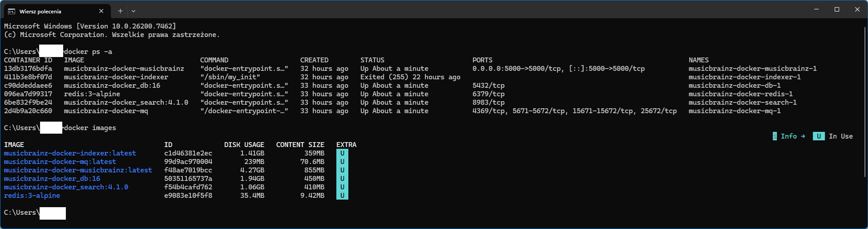Click the blue redis:3-alpine image link
This screenshot has height=229, width=868.
click(32, 196)
